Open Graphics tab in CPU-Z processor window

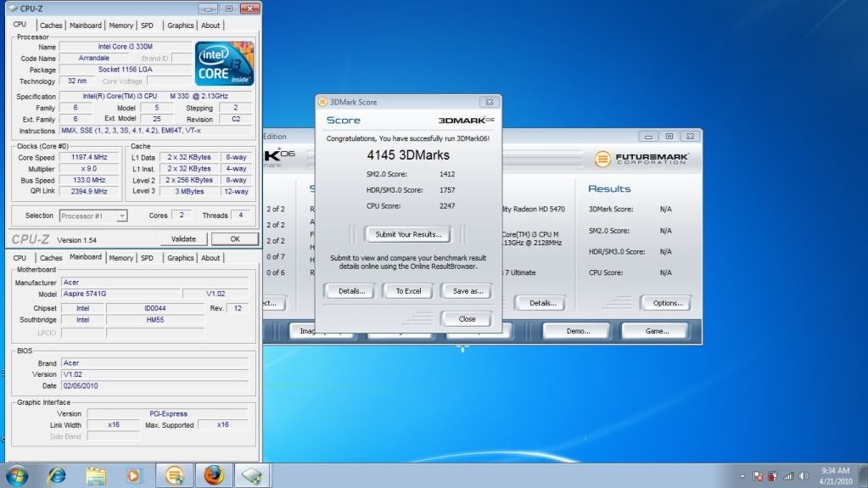point(181,25)
